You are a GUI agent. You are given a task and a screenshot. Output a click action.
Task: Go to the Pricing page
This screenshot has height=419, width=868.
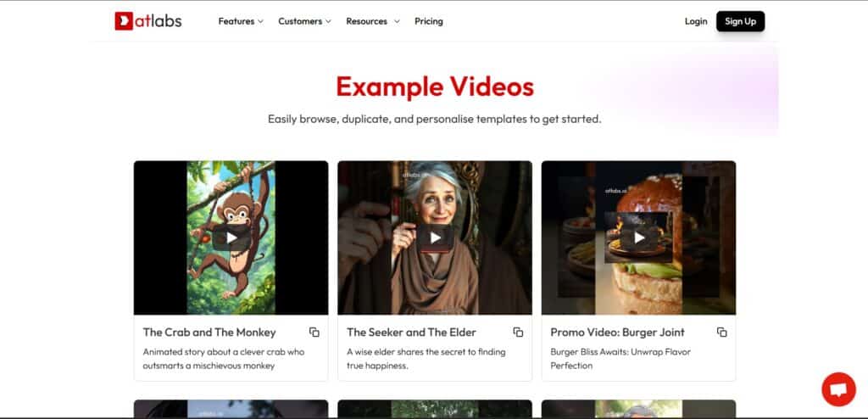428,21
